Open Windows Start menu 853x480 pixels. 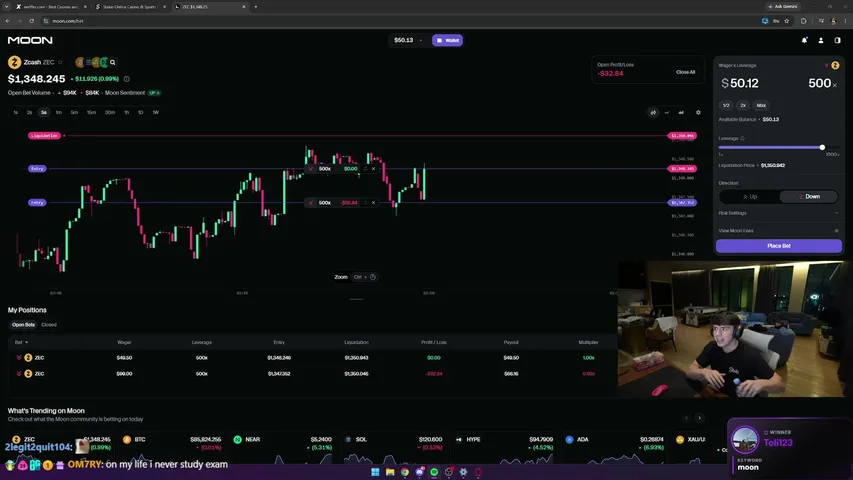(x=375, y=472)
